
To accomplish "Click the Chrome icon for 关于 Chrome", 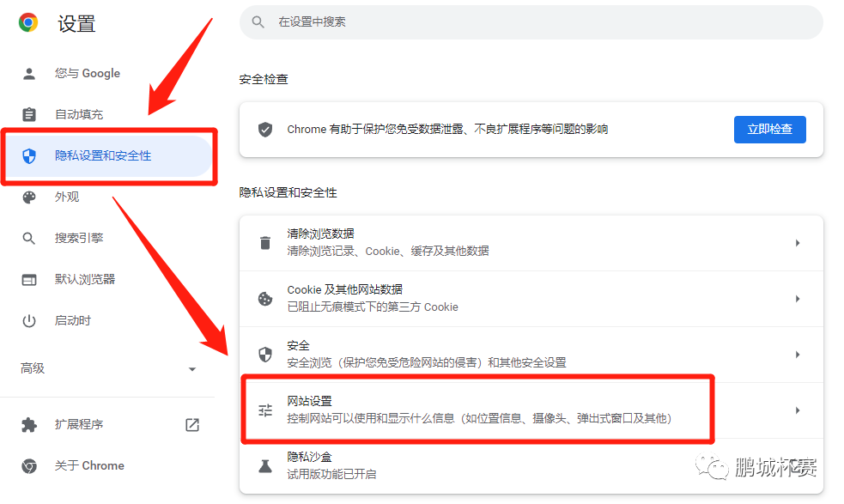I will 29,465.
